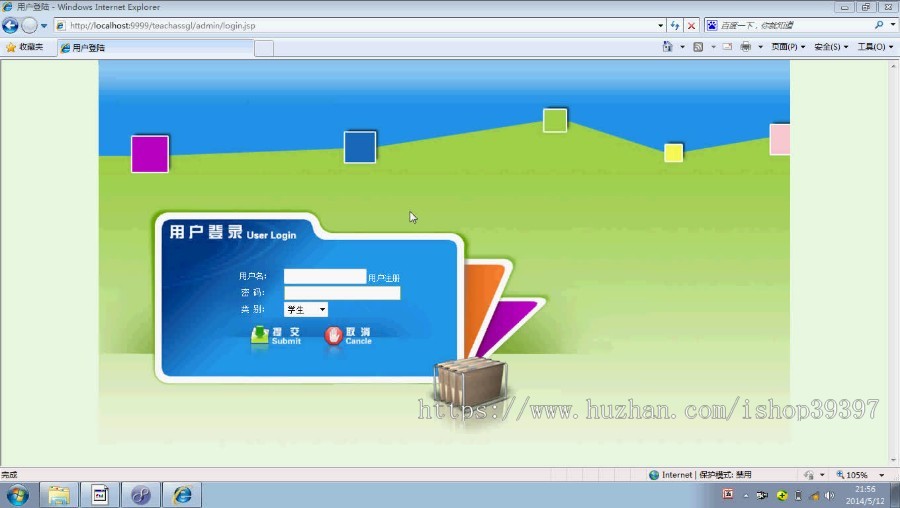Expand the address bar autocomplete dropdown
Screen dimensions: 900x508
tap(661, 26)
